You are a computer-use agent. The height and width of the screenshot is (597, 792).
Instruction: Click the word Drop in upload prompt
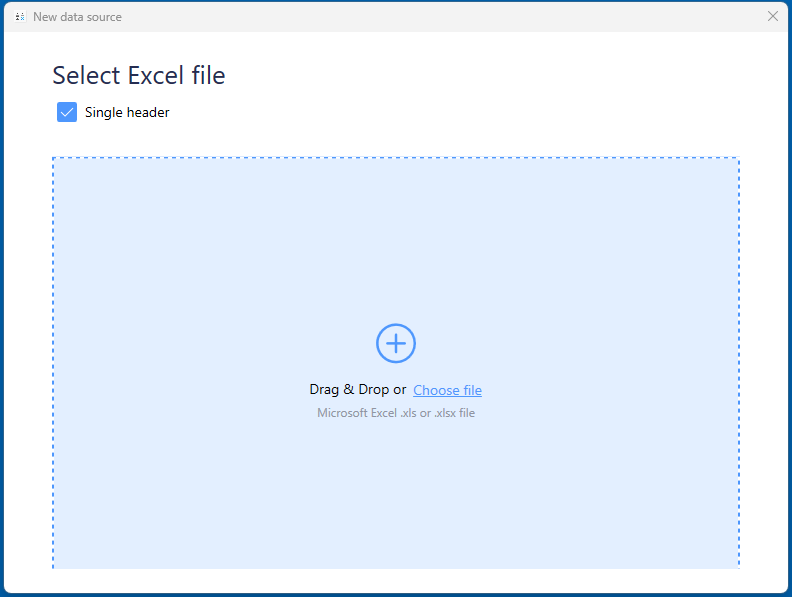tap(374, 390)
